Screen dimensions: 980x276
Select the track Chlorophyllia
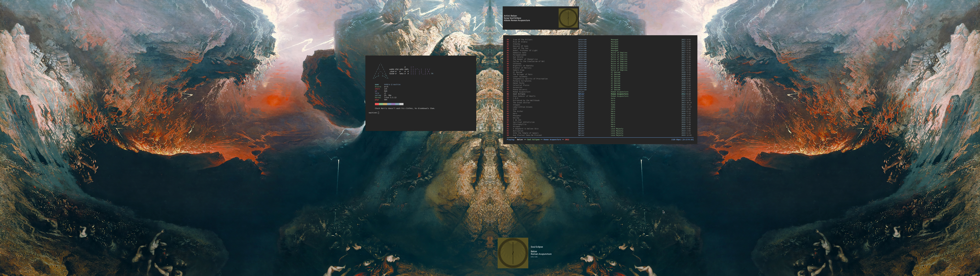pyautogui.click(x=520, y=124)
